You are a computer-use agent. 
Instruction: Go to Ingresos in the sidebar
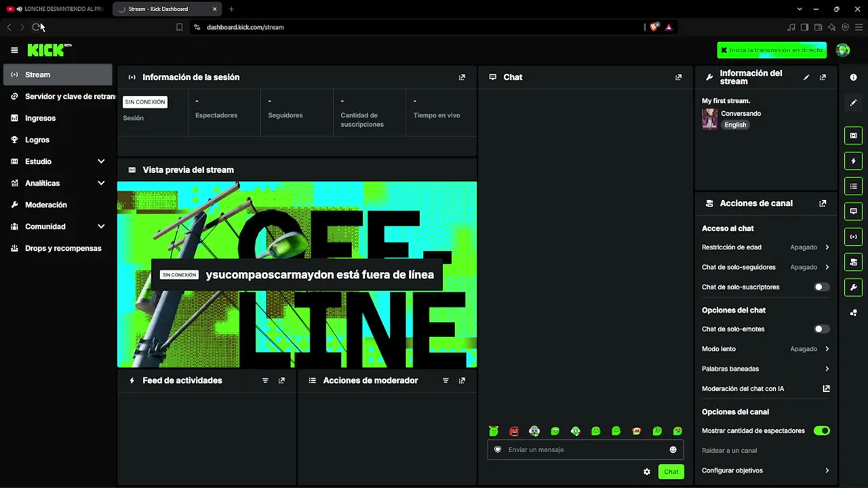[x=58, y=118]
